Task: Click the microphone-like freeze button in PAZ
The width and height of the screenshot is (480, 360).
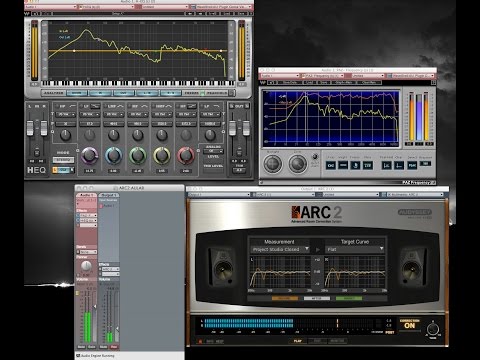Action: click(355, 165)
